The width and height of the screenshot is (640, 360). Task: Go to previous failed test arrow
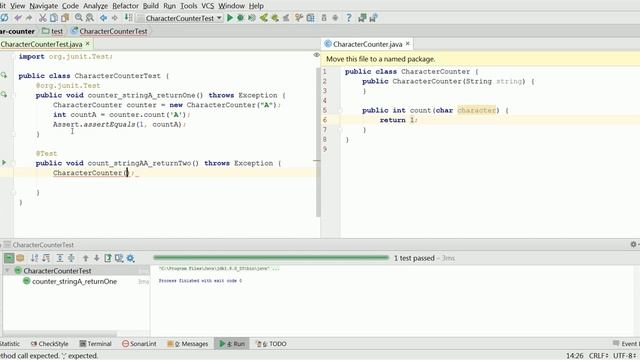click(x=85, y=258)
